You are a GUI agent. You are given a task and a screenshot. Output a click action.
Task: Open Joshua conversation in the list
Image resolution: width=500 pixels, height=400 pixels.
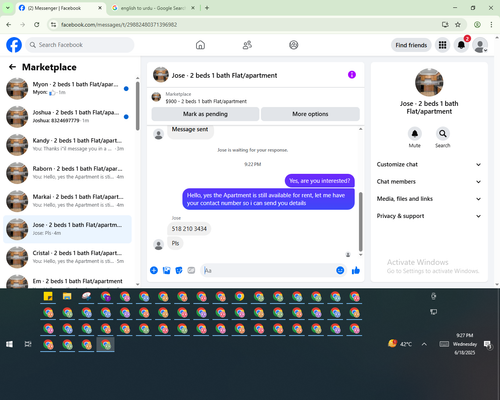point(68,117)
